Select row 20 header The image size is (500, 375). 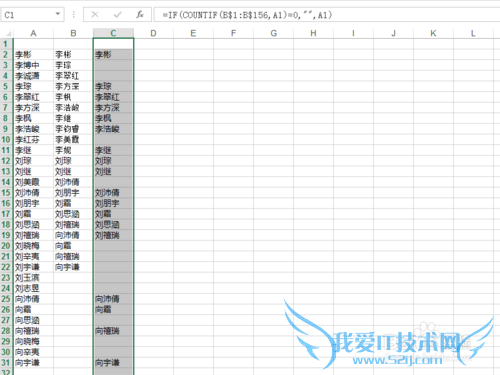pos(6,246)
